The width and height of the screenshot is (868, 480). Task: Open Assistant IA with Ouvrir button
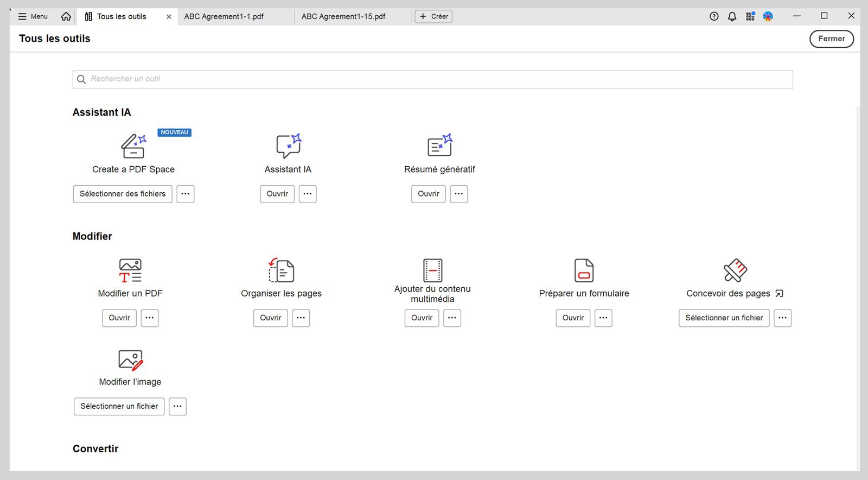click(x=277, y=194)
